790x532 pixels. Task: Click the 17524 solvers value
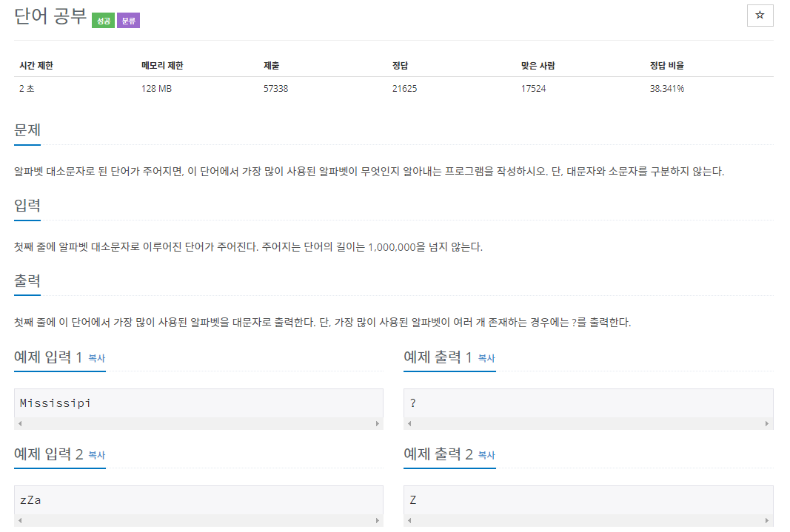pyautogui.click(x=534, y=89)
